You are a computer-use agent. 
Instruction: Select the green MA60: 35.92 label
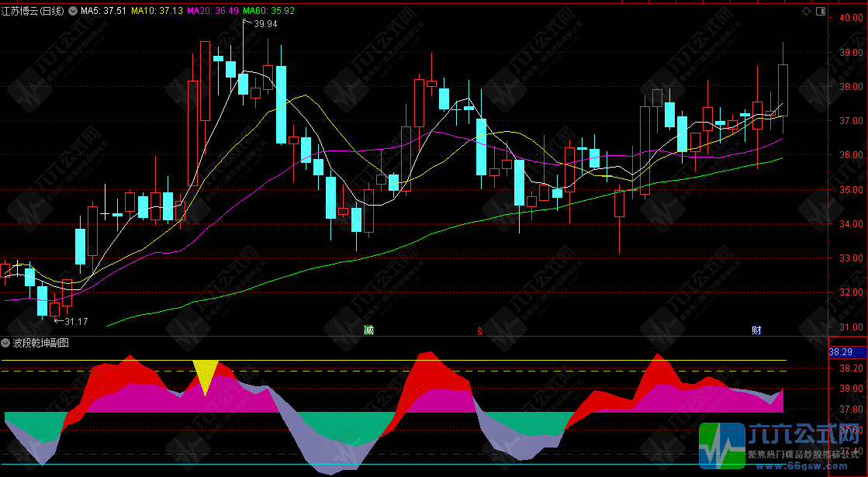coord(269,11)
